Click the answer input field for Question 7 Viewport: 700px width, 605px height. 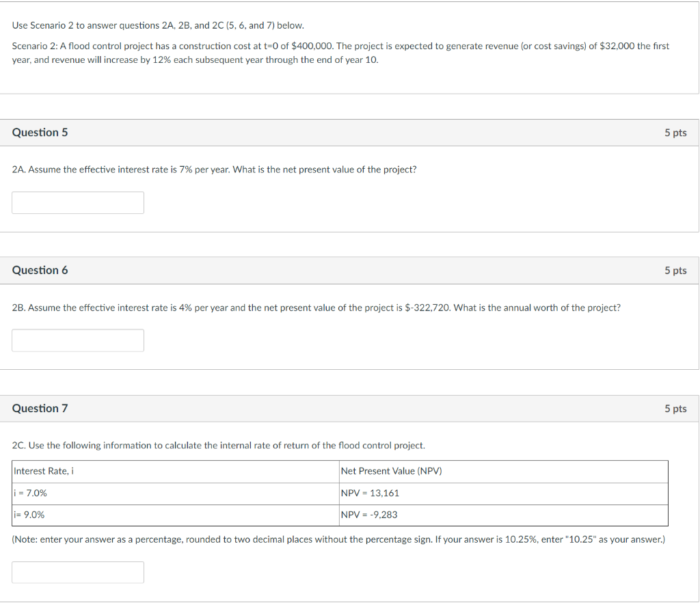pos(77,572)
